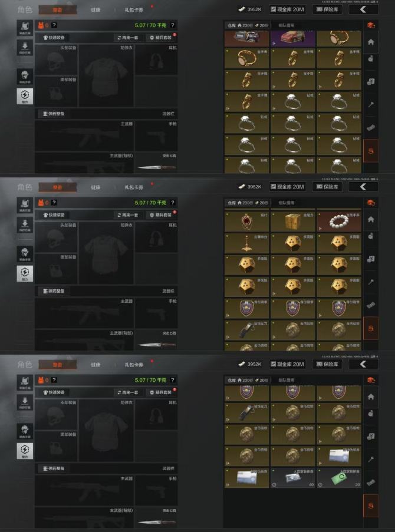Click 再来一套 button in bottom screenshot
Image resolution: width=395 pixels, height=532 pixels.
(x=128, y=392)
